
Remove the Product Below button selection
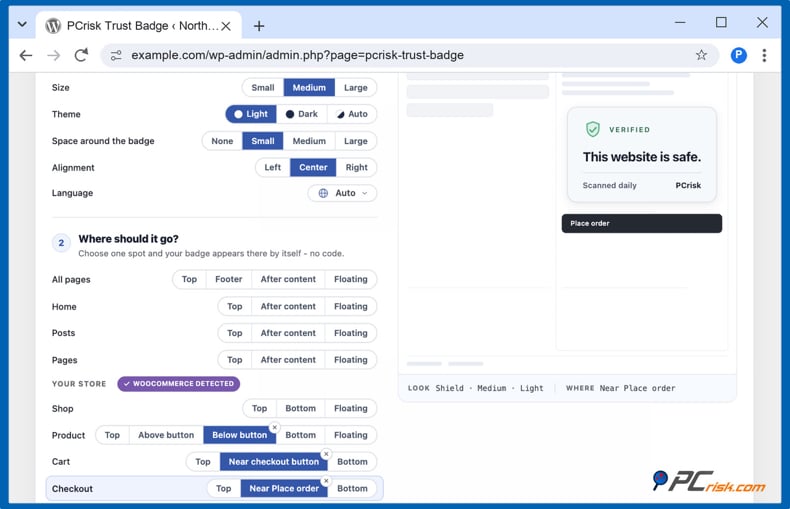pyautogui.click(x=275, y=427)
